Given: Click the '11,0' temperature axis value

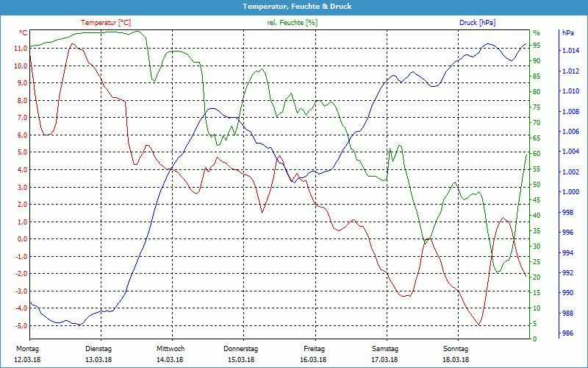Looking at the screenshot, I should coord(21,48).
